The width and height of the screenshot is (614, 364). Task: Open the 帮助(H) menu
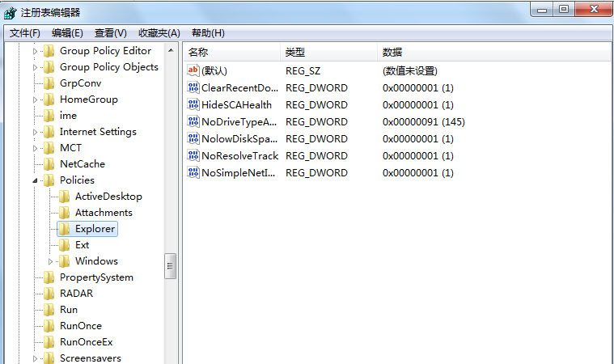pyautogui.click(x=208, y=33)
